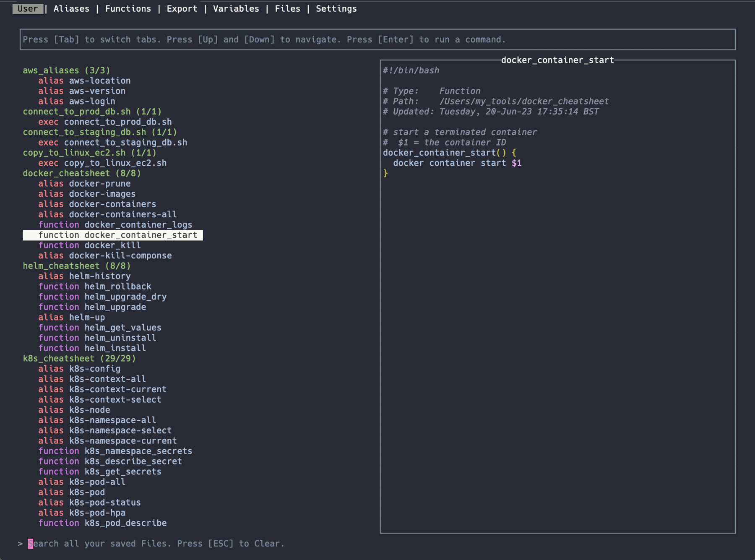Open the Functions tab

coord(128,9)
